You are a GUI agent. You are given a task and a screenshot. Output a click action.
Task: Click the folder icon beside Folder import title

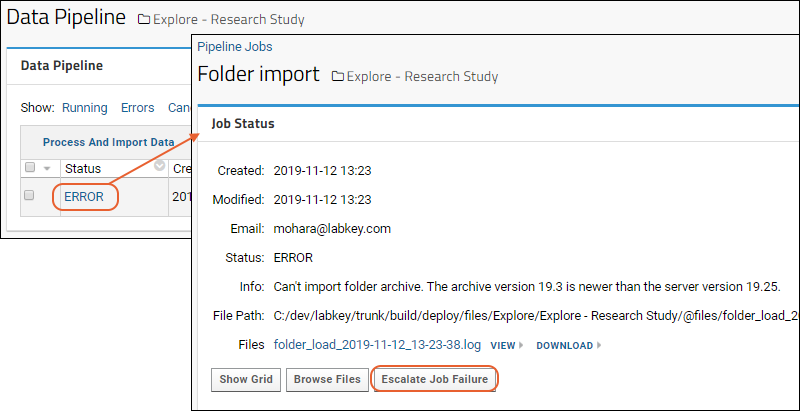[x=338, y=77]
